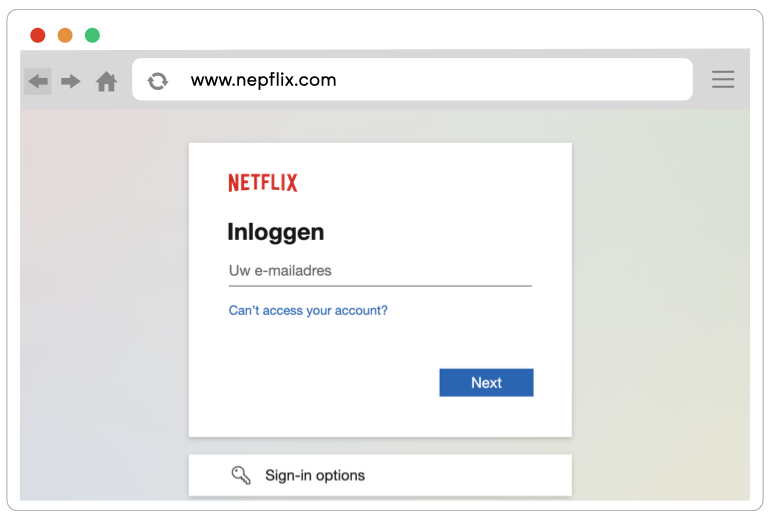Close the window with the red dot
Screen dimensions: 770x520
[38, 35]
